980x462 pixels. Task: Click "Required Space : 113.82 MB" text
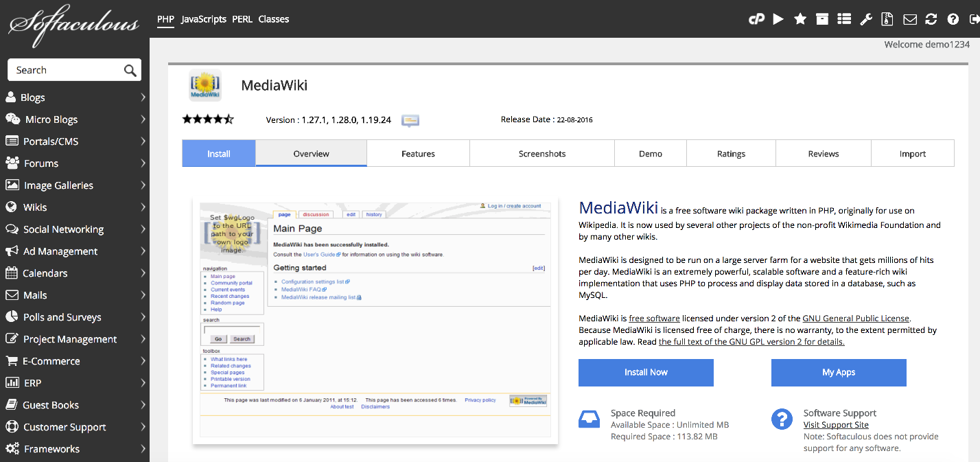tap(664, 437)
